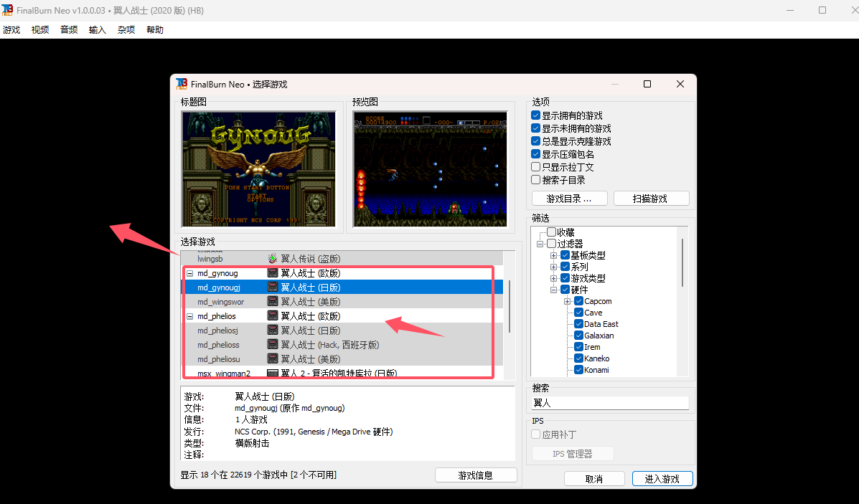
Task: Select the md_pheliosj 翼人战士 (日版) row
Action: (342, 330)
